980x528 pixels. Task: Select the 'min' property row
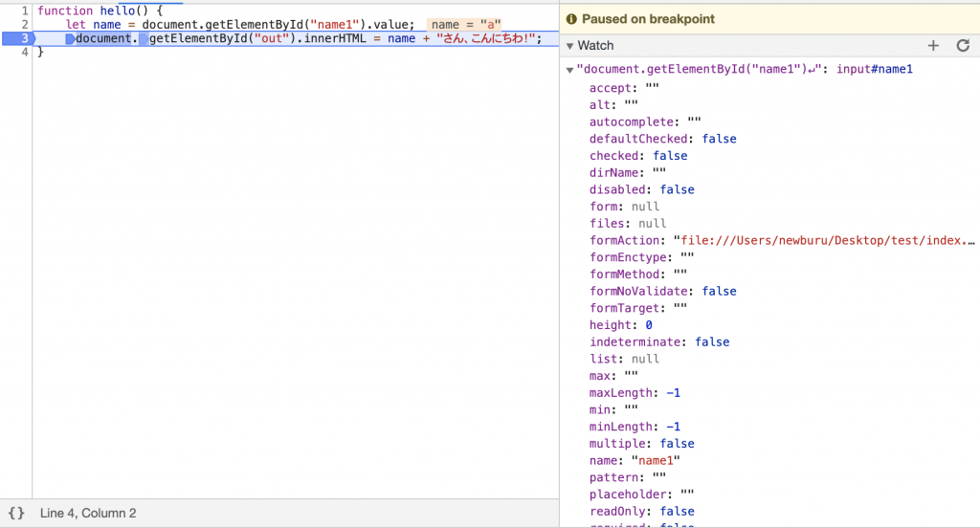point(613,409)
